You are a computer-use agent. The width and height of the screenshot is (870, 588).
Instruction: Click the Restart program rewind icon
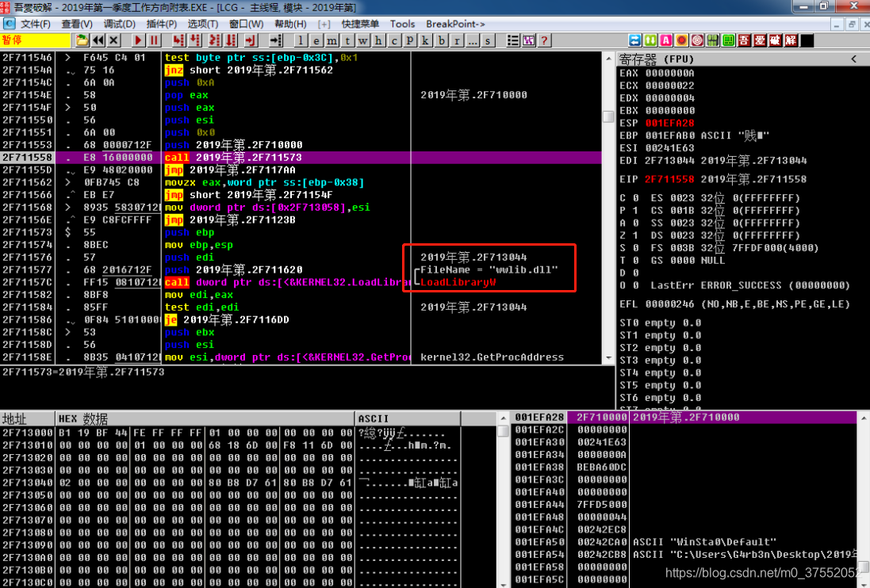[98, 40]
